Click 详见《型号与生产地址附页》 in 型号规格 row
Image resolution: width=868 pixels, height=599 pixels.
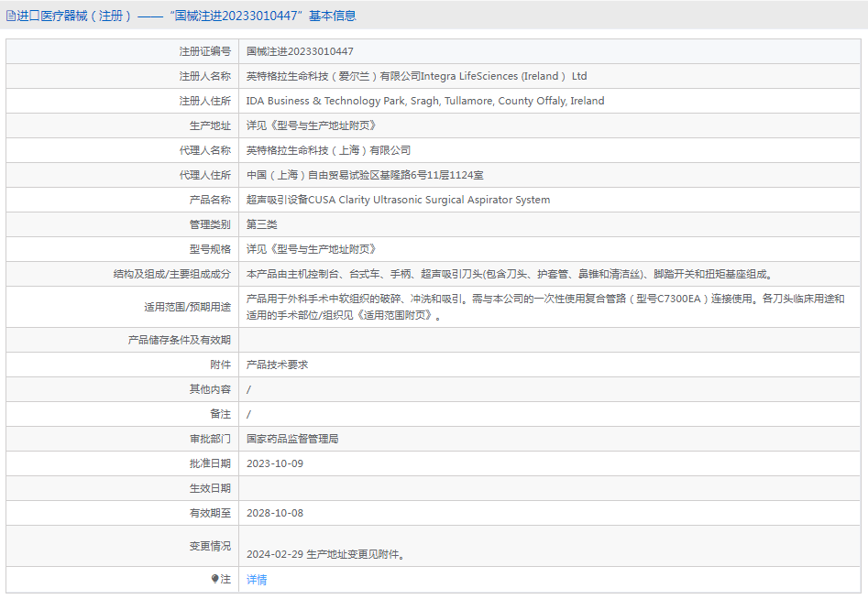(312, 249)
